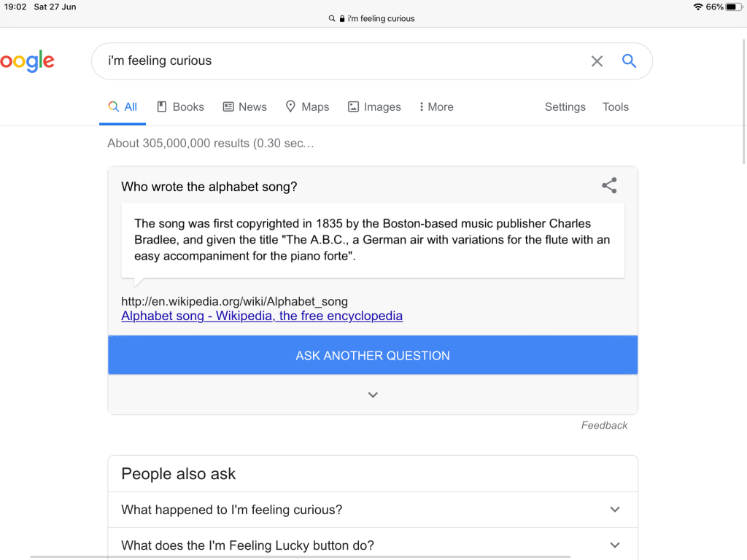Screen dimensions: 747x560
Task: Open search Settings
Action: point(565,106)
